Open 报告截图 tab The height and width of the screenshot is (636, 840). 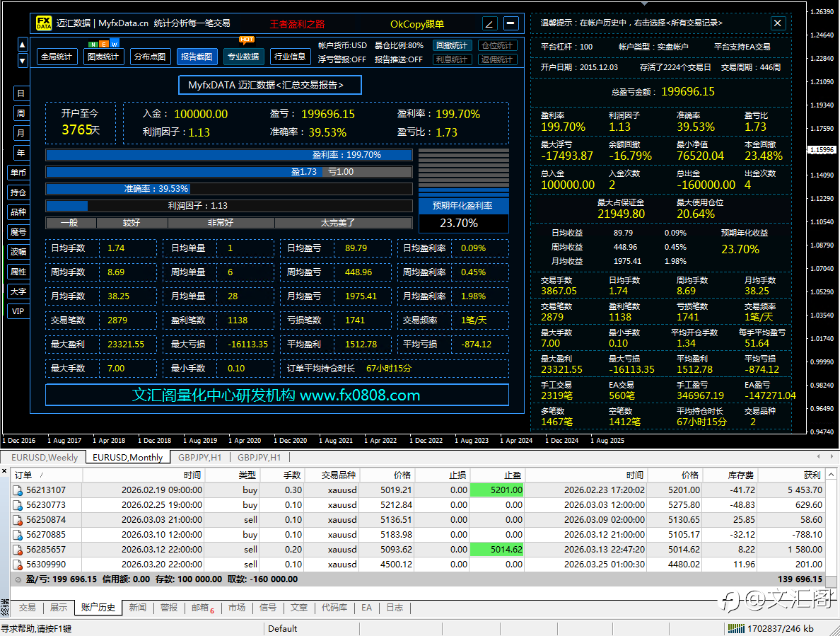(197, 57)
